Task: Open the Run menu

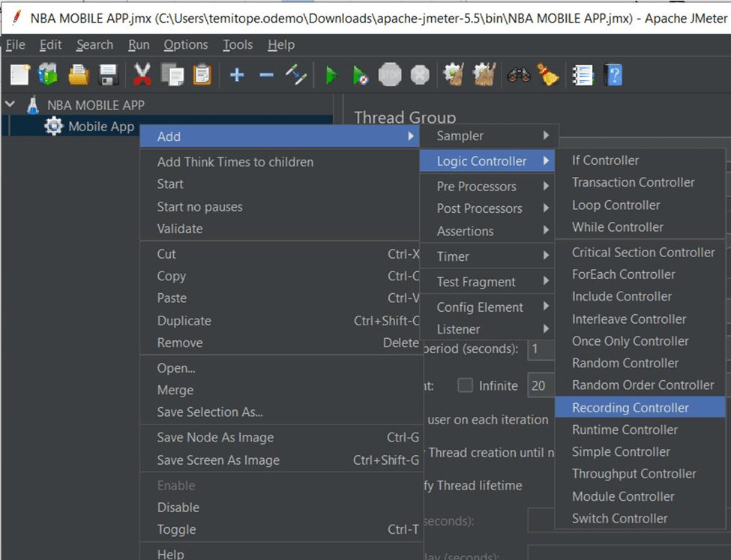Action: [x=139, y=45]
